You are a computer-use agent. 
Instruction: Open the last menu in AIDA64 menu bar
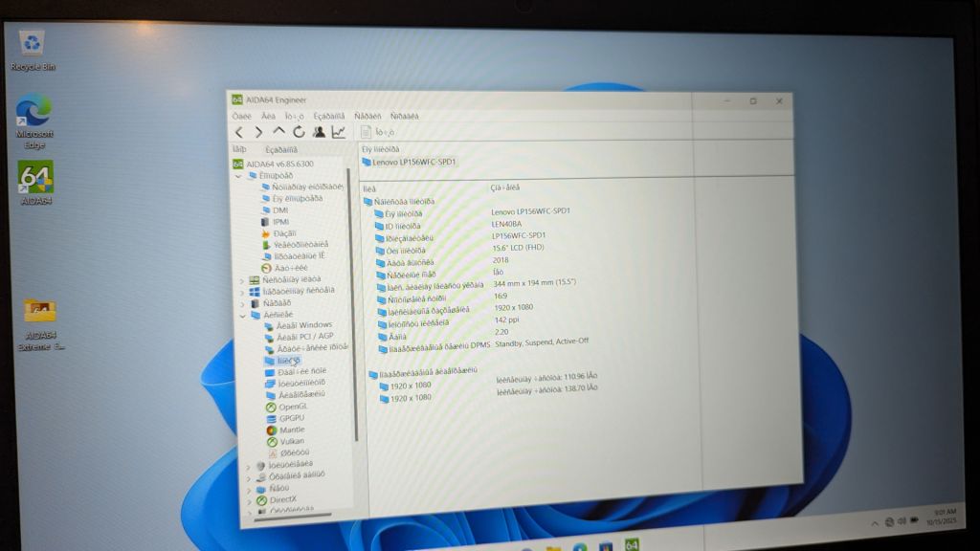(405, 116)
